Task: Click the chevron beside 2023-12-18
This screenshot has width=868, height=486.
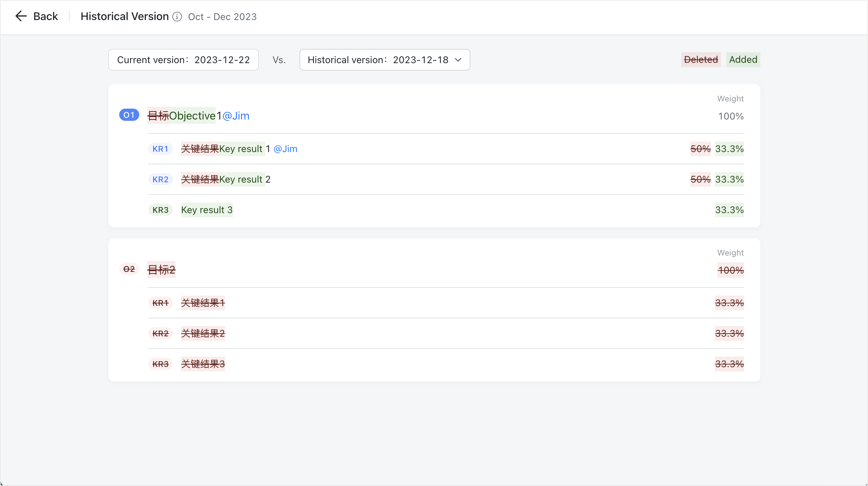Action: pyautogui.click(x=458, y=60)
